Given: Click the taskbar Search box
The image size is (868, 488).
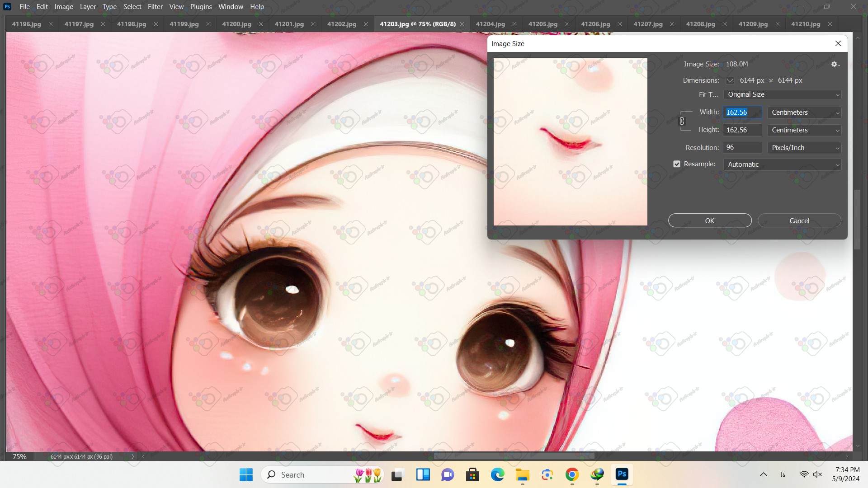Looking at the screenshot, I should coord(323,474).
